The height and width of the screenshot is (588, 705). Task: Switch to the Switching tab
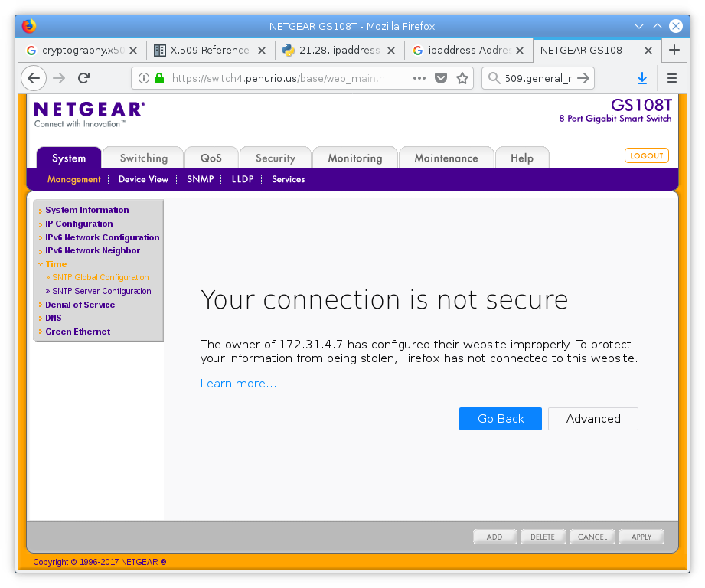pyautogui.click(x=143, y=158)
